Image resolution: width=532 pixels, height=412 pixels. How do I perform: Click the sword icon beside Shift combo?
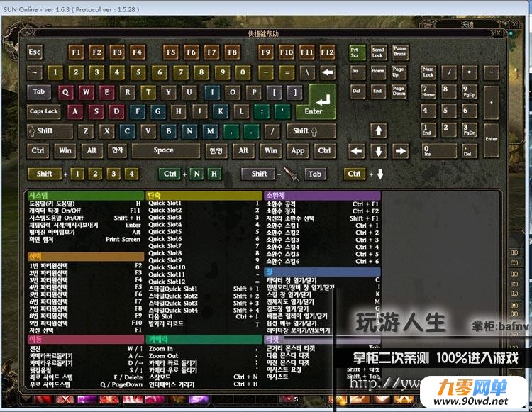(x=292, y=174)
